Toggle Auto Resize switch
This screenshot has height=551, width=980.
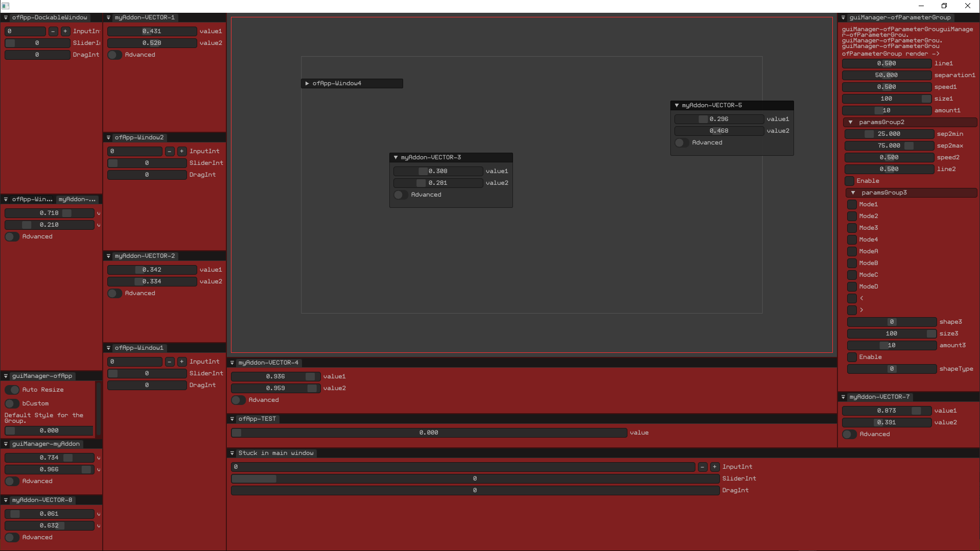(12, 390)
